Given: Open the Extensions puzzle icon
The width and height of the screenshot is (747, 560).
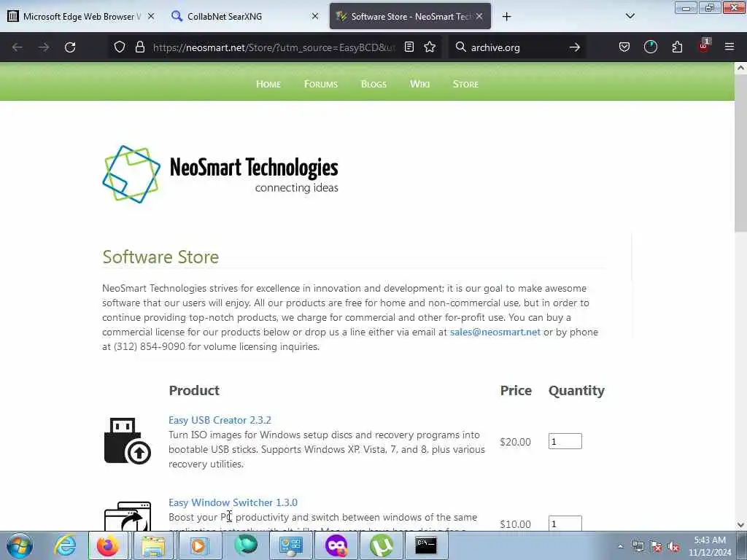Looking at the screenshot, I should [677, 47].
